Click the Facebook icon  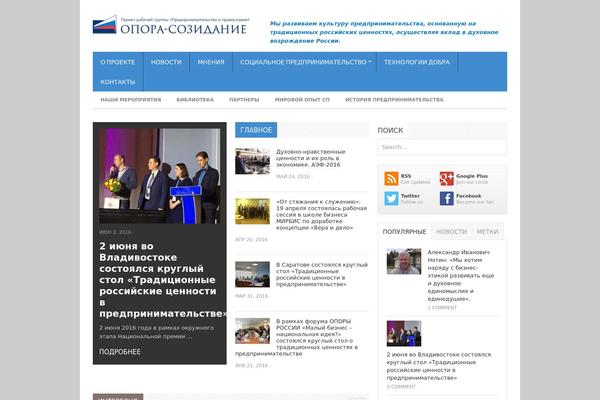pos(446,199)
